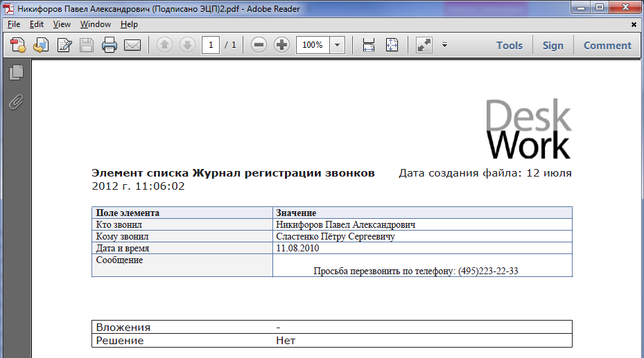
Task: Close the document with menu bar X
Action: pos(634,25)
